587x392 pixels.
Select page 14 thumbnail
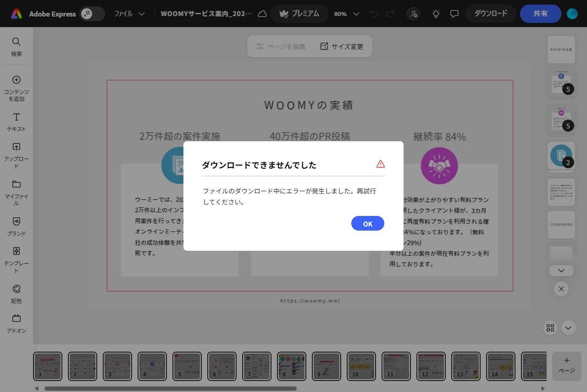click(501, 366)
